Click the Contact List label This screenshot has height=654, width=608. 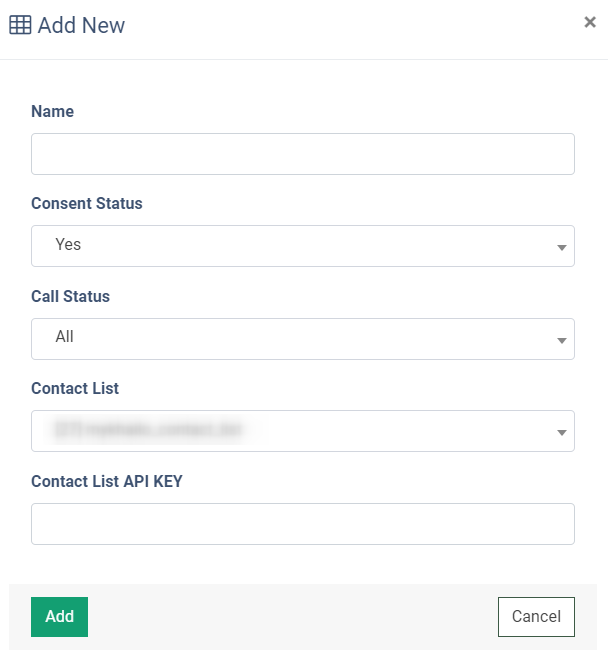point(75,388)
